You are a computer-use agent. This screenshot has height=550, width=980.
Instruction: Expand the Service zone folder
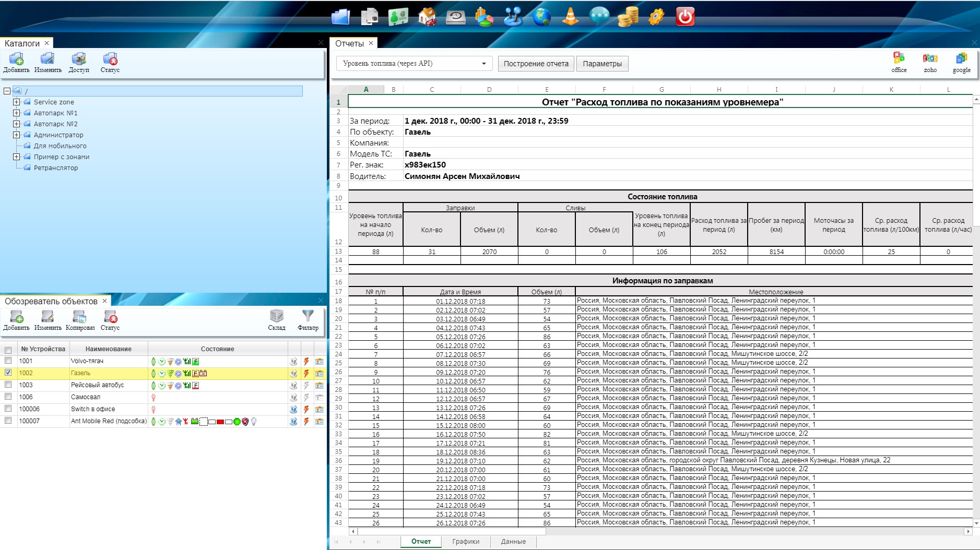(17, 102)
